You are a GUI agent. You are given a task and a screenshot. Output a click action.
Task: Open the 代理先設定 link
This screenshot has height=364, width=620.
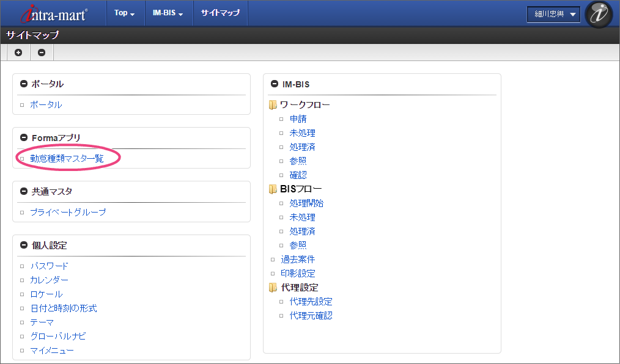tap(311, 302)
